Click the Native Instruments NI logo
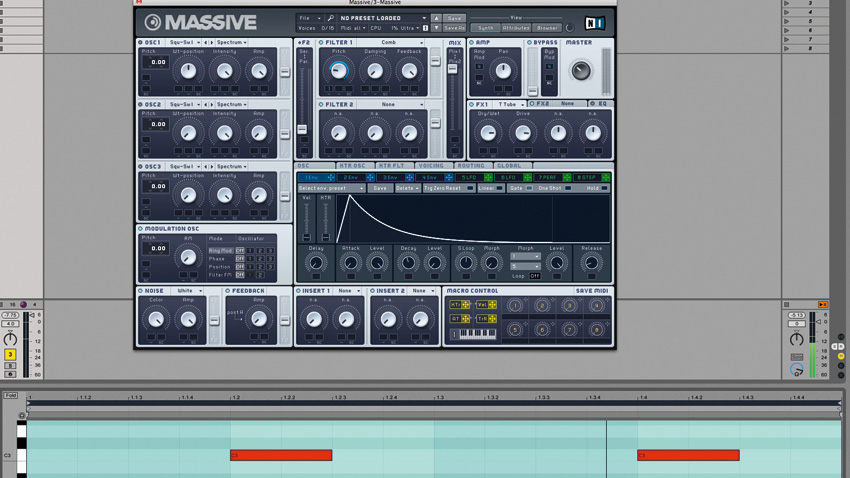 pyautogui.click(x=594, y=23)
